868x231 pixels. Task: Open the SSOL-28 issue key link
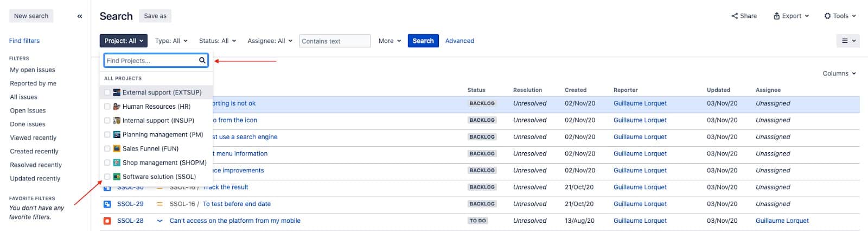[130, 221]
